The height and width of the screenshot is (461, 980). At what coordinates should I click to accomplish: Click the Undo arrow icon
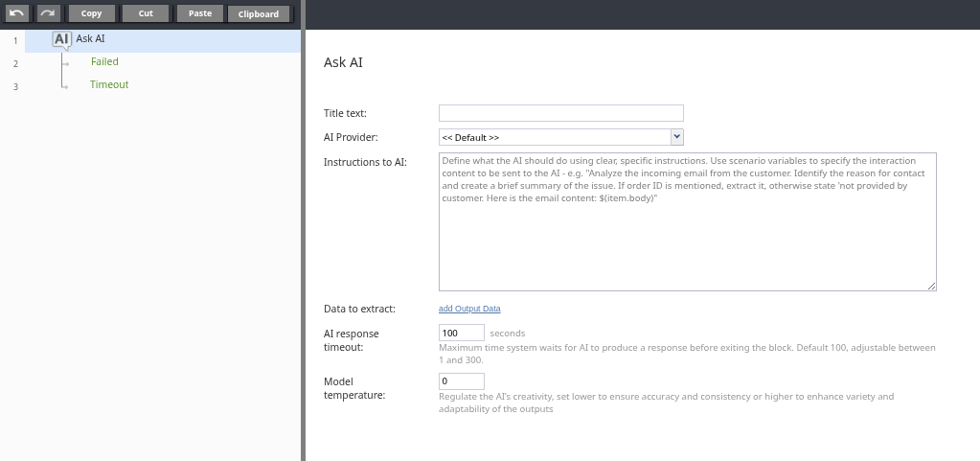click(x=17, y=13)
